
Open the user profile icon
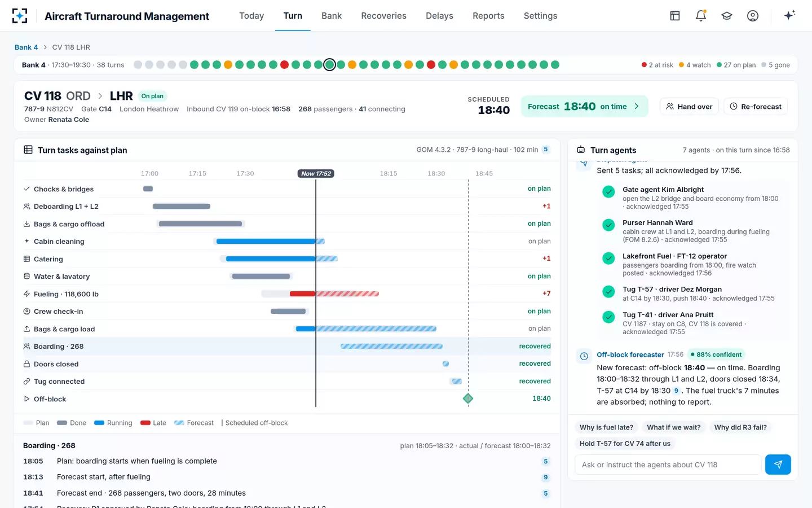coord(753,16)
